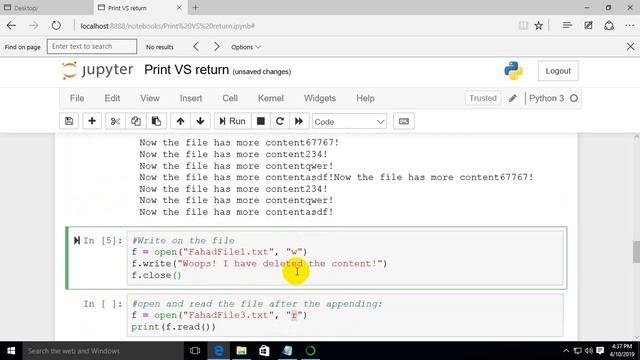640x360 pixels.
Task: Open the Cell menu
Action: click(x=230, y=98)
